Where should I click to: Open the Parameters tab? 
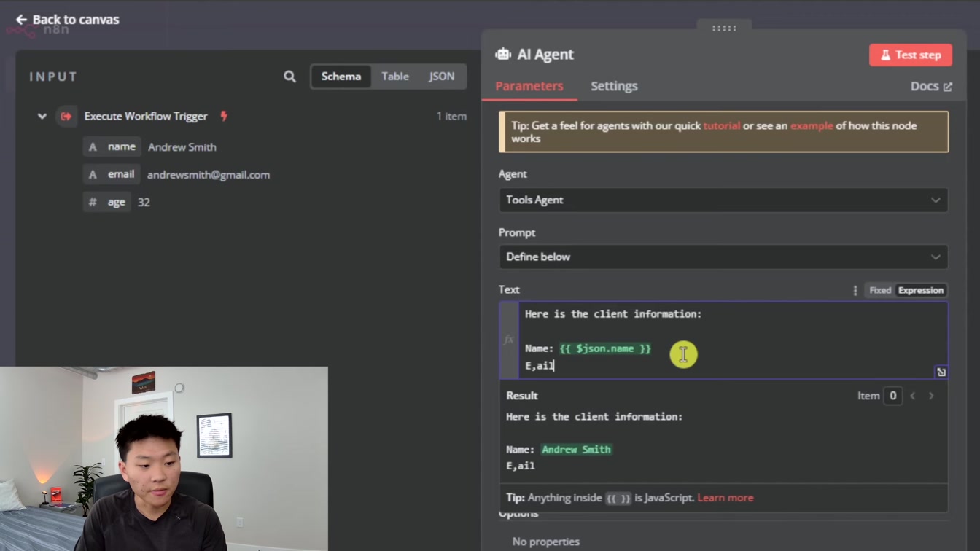[x=529, y=86]
